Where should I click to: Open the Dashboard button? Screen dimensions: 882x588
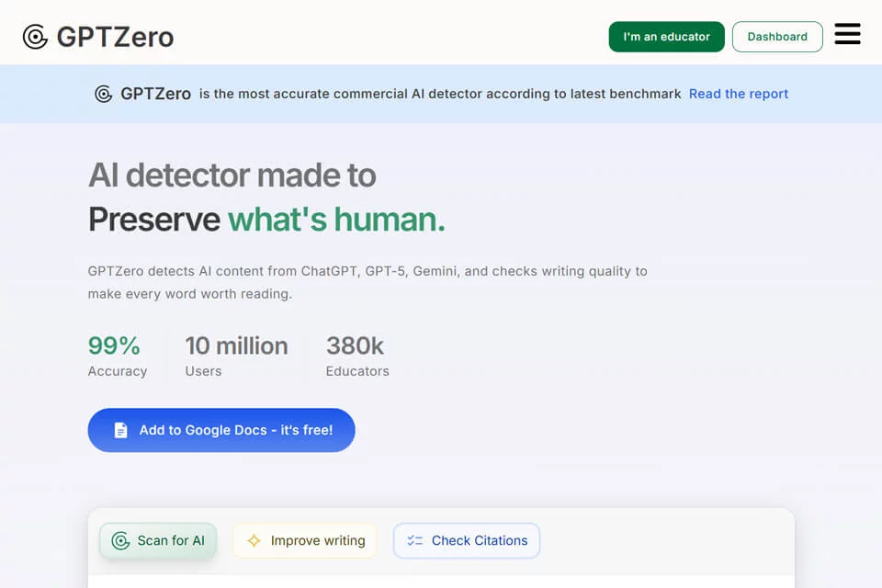(777, 37)
